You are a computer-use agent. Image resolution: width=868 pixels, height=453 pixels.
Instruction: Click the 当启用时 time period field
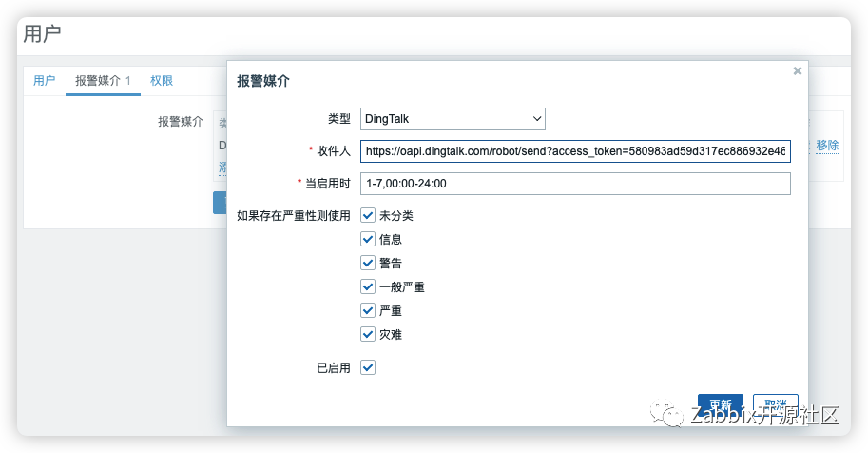[x=575, y=184]
